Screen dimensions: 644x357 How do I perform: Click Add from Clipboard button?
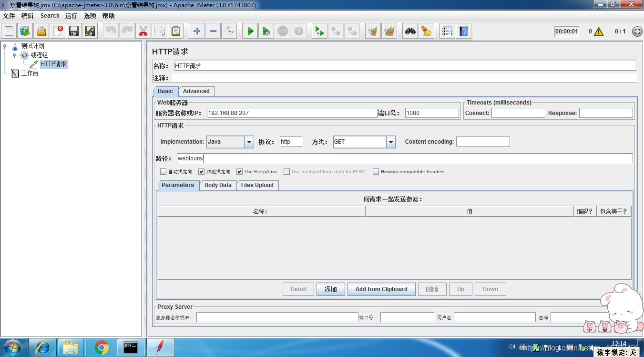381,289
